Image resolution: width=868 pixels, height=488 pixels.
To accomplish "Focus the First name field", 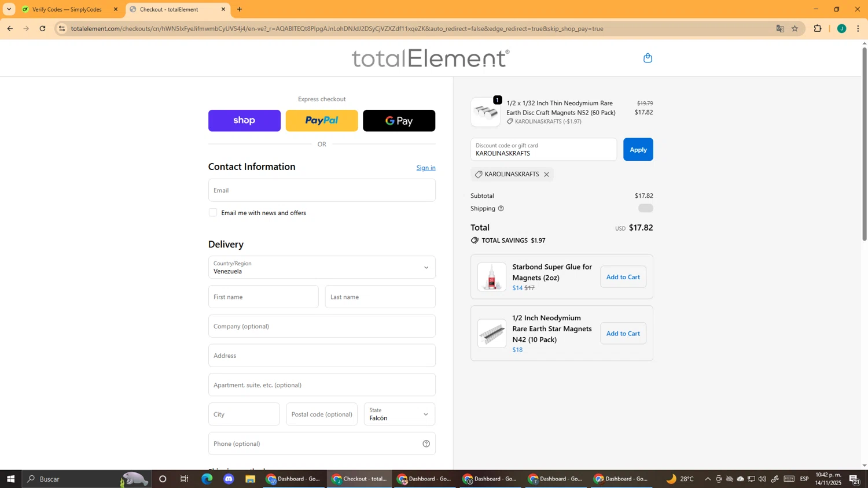I will [263, 297].
